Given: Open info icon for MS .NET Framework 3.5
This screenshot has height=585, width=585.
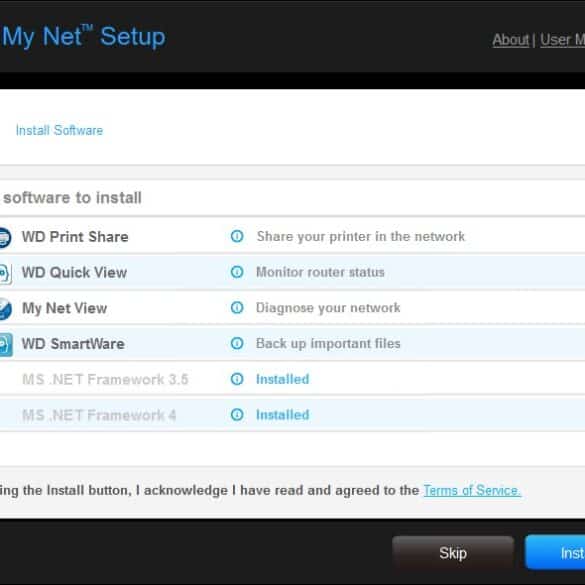Looking at the screenshot, I should [x=237, y=379].
